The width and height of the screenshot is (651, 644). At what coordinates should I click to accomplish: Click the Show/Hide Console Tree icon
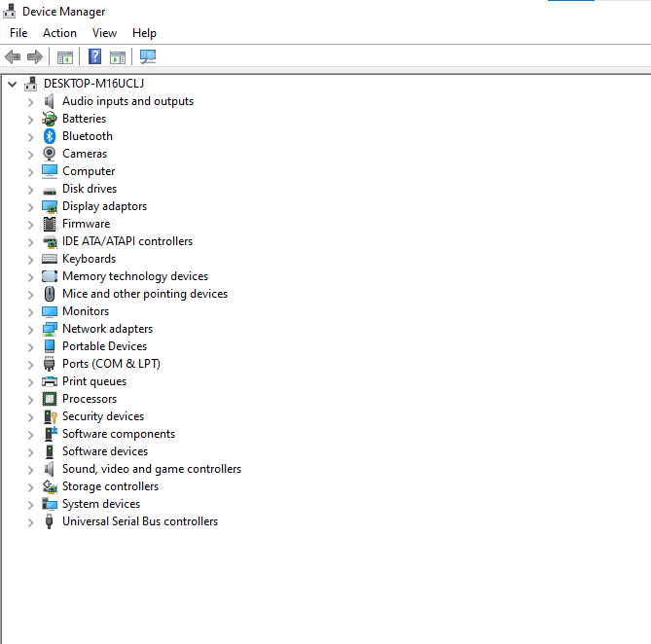click(x=65, y=57)
